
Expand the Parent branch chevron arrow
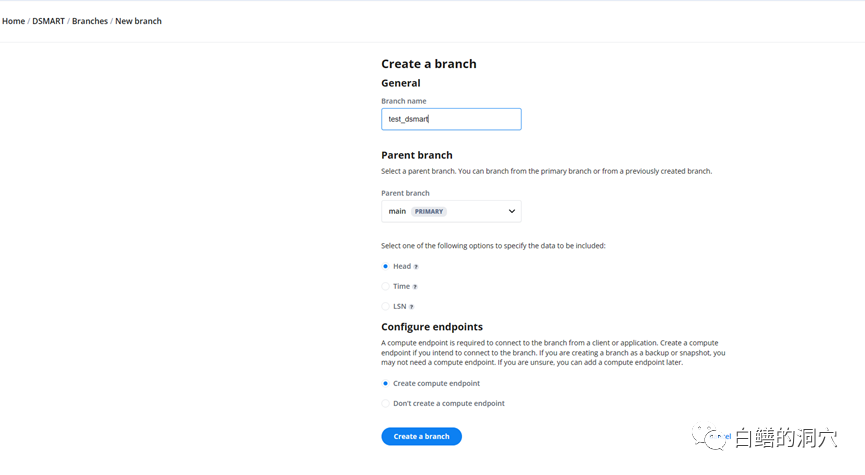click(512, 211)
